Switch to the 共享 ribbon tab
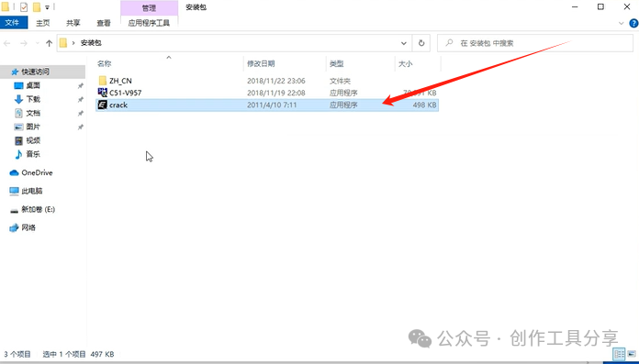The width and height of the screenshot is (639, 364). [x=73, y=23]
